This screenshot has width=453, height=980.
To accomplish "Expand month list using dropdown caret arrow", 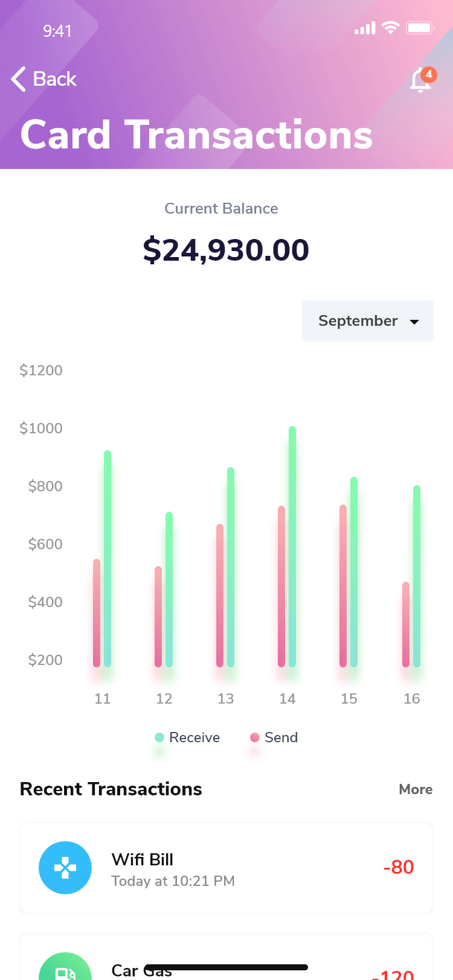I will [x=414, y=322].
